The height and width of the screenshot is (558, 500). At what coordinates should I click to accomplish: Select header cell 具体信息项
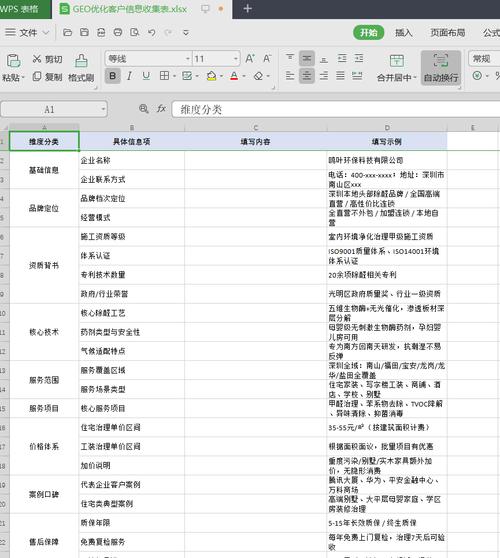coord(132,142)
